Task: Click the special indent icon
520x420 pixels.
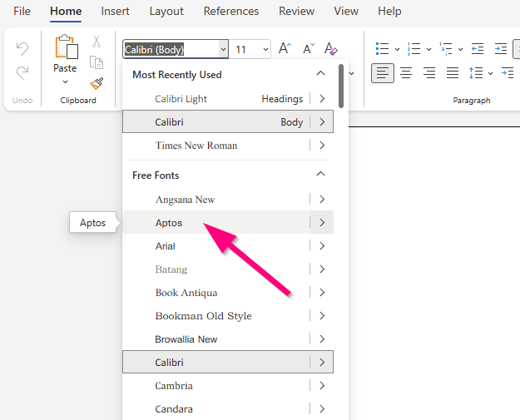Action: pyautogui.click(x=508, y=73)
